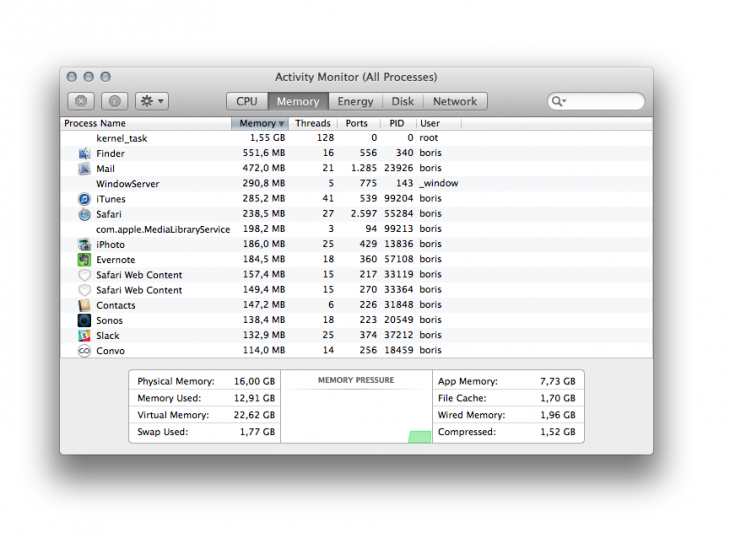The image size is (730, 538).
Task: Select the kernel_task process row
Action: tap(356, 138)
